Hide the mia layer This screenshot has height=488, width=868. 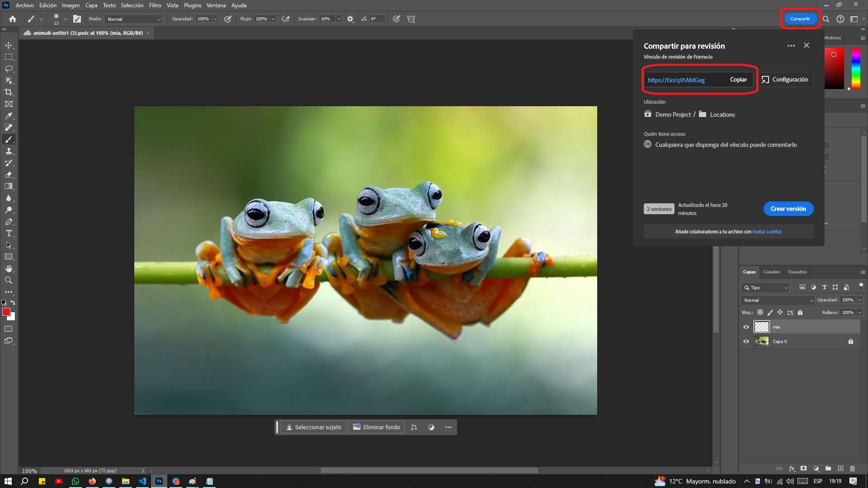[746, 327]
